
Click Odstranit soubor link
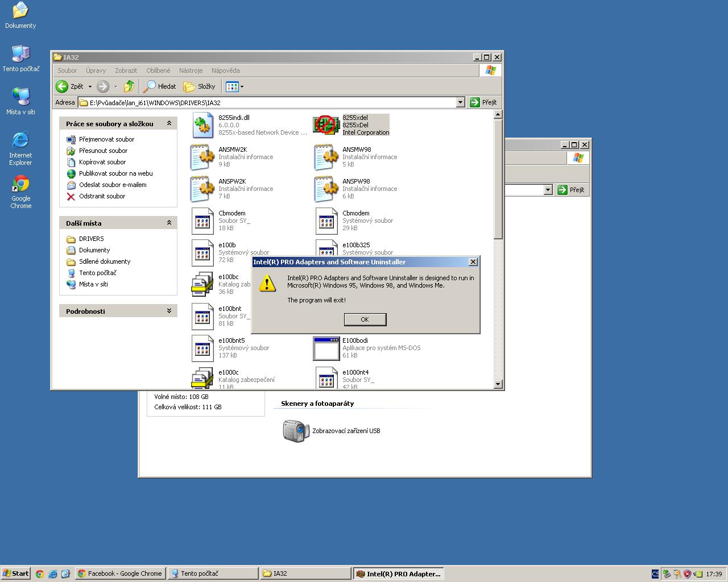pyautogui.click(x=102, y=196)
